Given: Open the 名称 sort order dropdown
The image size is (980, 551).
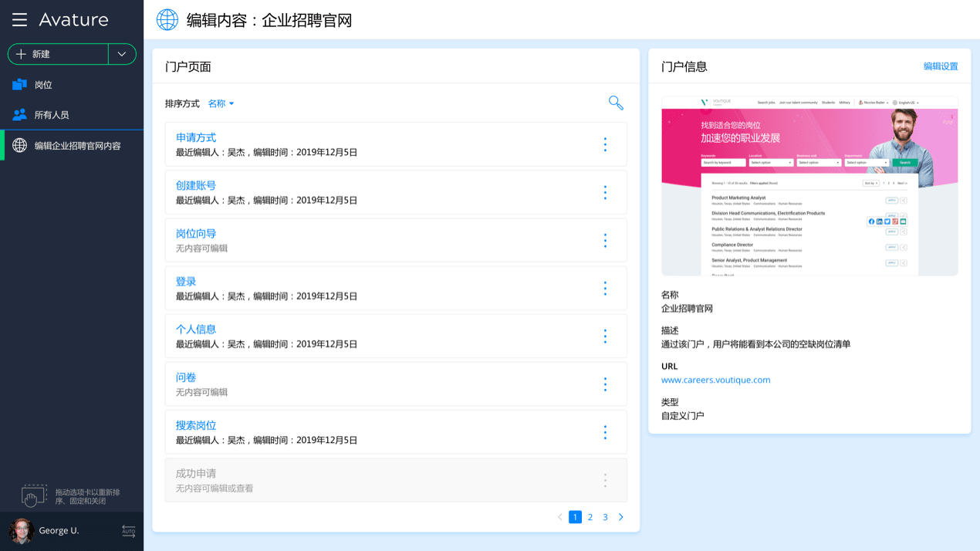Looking at the screenshot, I should (221, 103).
